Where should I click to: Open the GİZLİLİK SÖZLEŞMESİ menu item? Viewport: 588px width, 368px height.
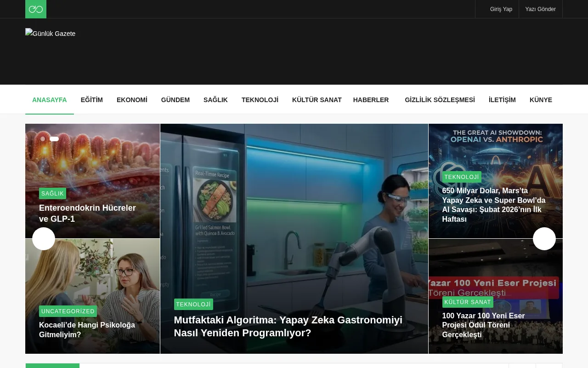click(440, 100)
